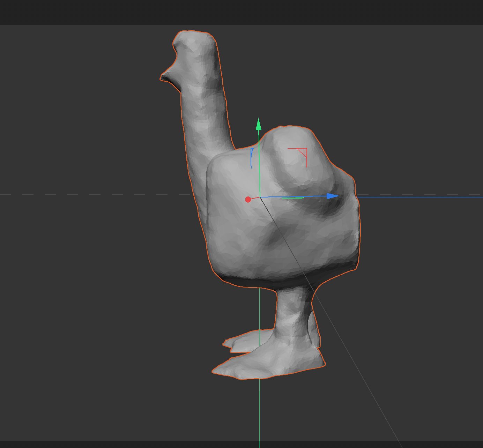The image size is (483, 448).
Task: Click the dashed horizontal guide line
Action: pos(87,194)
